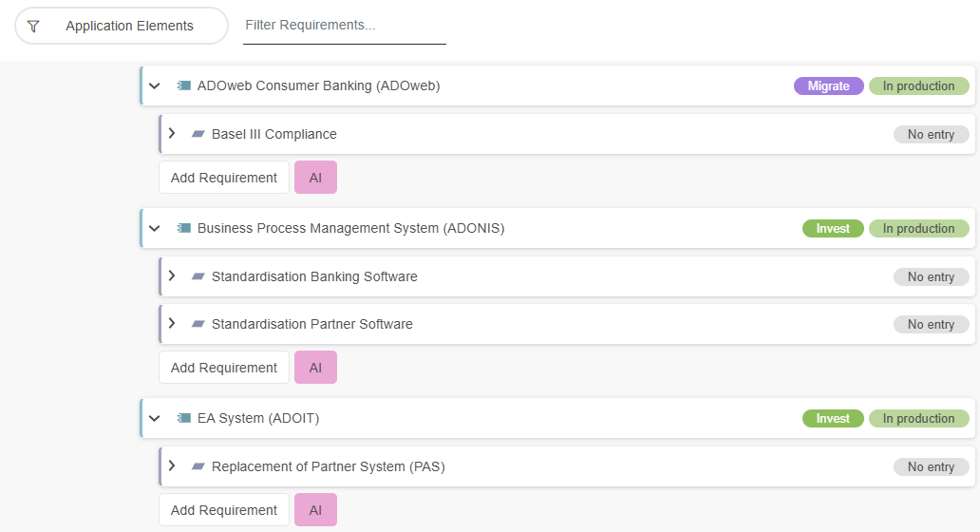The width and height of the screenshot is (980, 532).
Task: Expand the Basel III Compliance requirement
Action: coord(172,133)
